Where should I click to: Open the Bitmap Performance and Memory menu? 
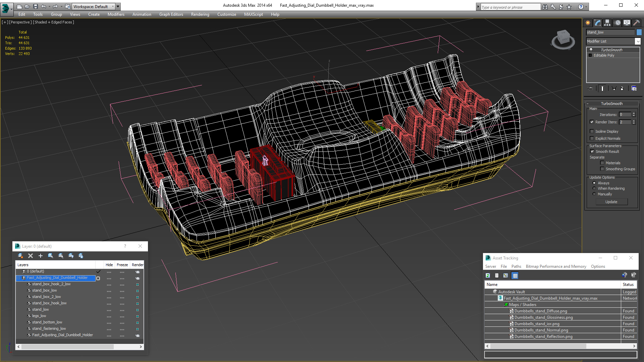tap(556, 266)
